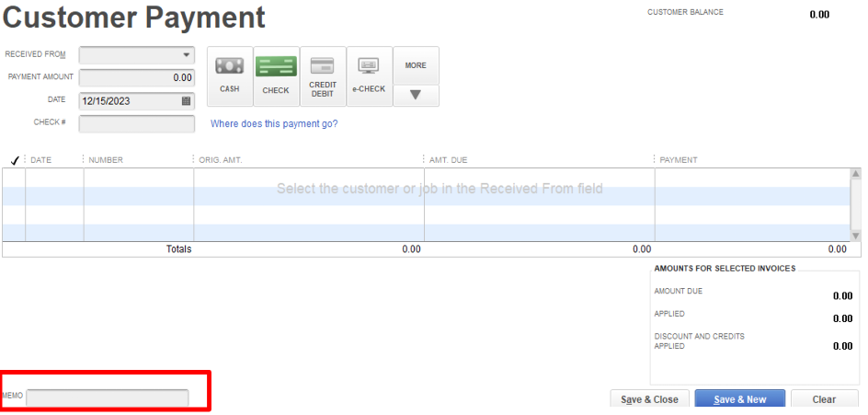Click AMOUNTS FOR SELECTED INVOICES heading
This screenshot has height=415, width=868.
725,268
